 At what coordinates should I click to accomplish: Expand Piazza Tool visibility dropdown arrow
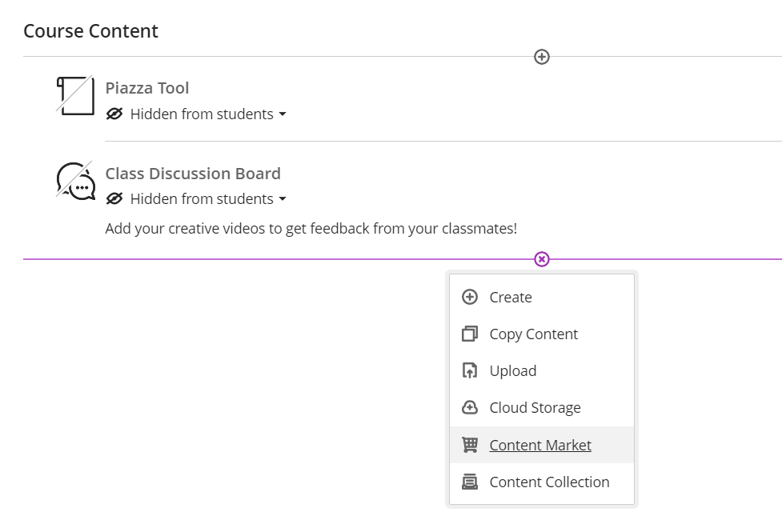click(283, 114)
